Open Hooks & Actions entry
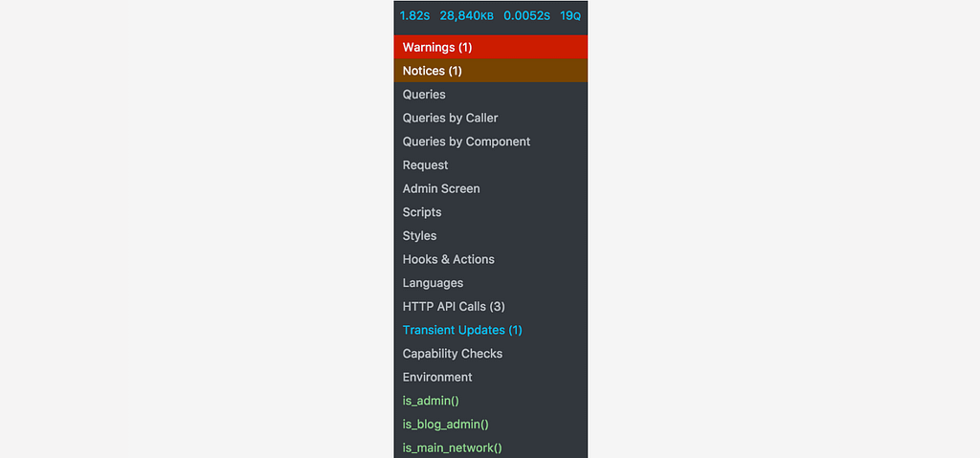Viewport: 980px width, 458px height. 491,259
